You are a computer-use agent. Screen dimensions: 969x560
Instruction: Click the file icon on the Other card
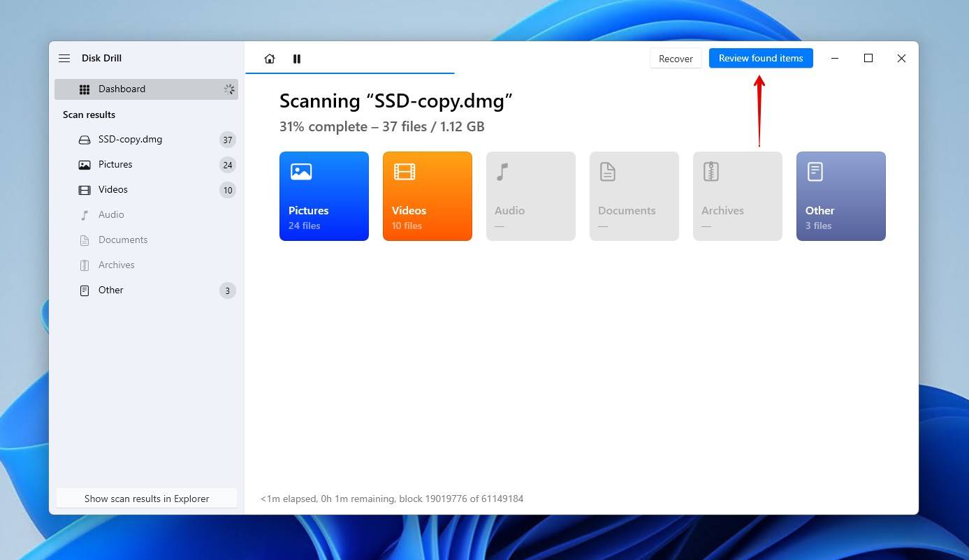pos(815,171)
